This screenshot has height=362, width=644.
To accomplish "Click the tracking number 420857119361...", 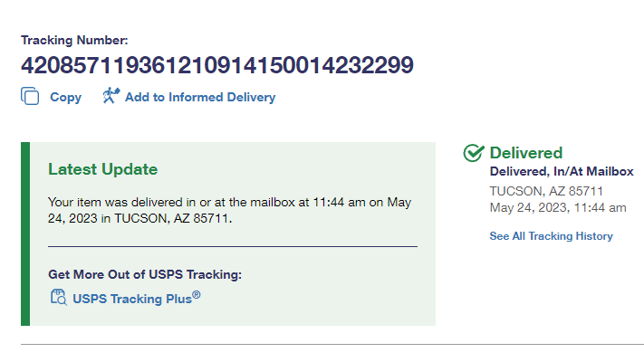I will coord(217,65).
